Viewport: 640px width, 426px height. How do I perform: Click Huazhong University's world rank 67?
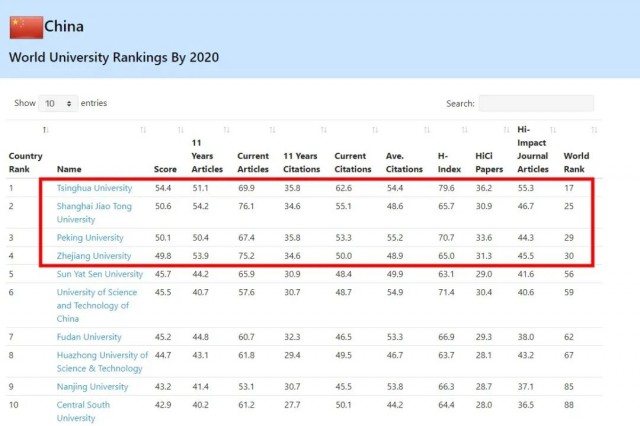pyautogui.click(x=569, y=355)
